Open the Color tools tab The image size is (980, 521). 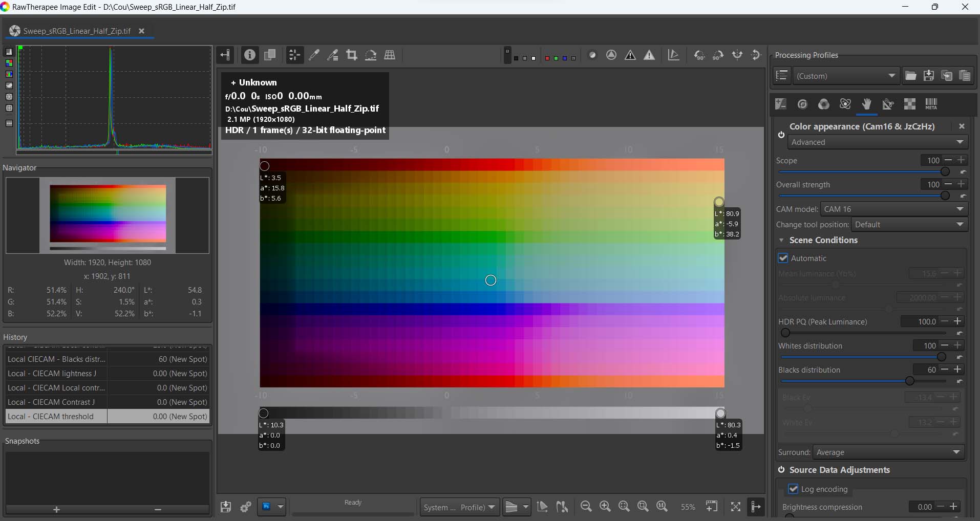(824, 104)
